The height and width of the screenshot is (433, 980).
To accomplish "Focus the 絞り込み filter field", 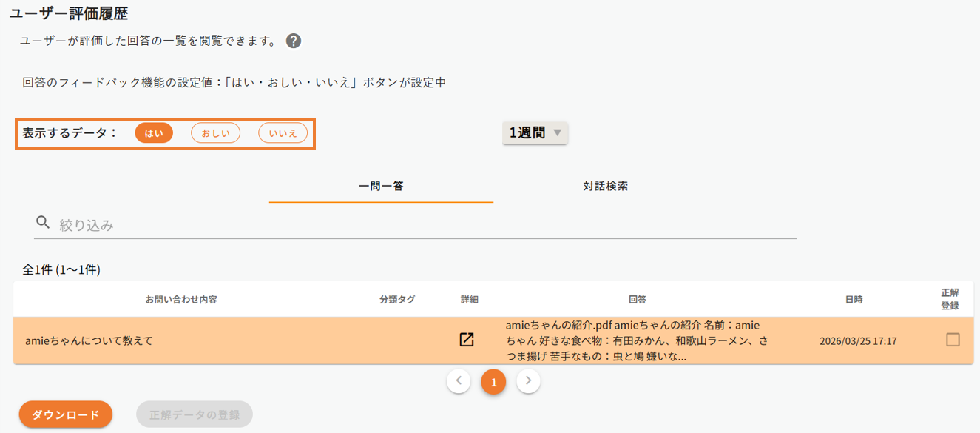I will point(422,225).
